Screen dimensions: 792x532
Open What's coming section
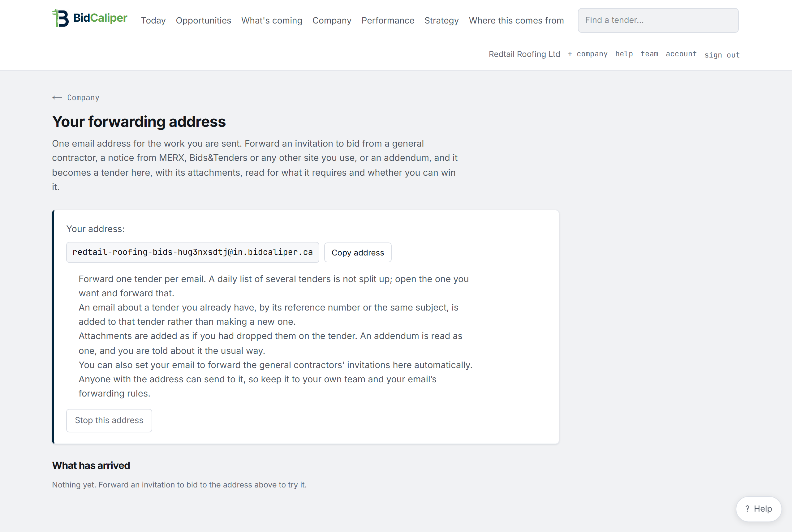click(271, 20)
